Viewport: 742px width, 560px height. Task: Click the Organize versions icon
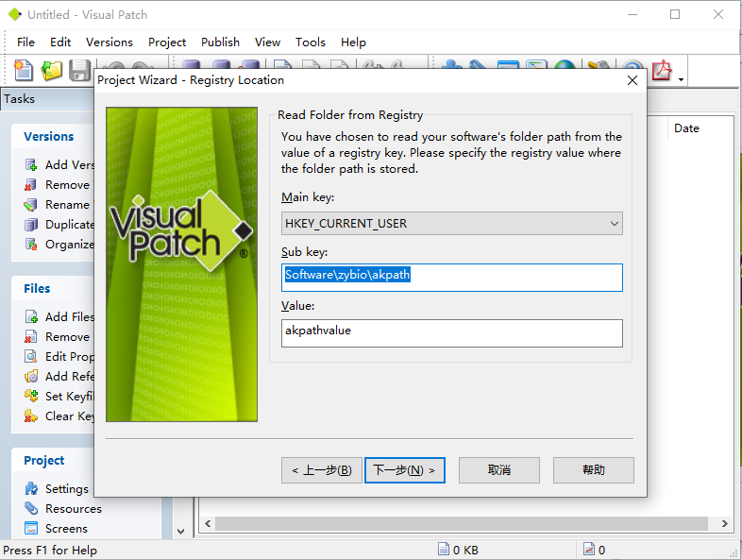click(31, 245)
